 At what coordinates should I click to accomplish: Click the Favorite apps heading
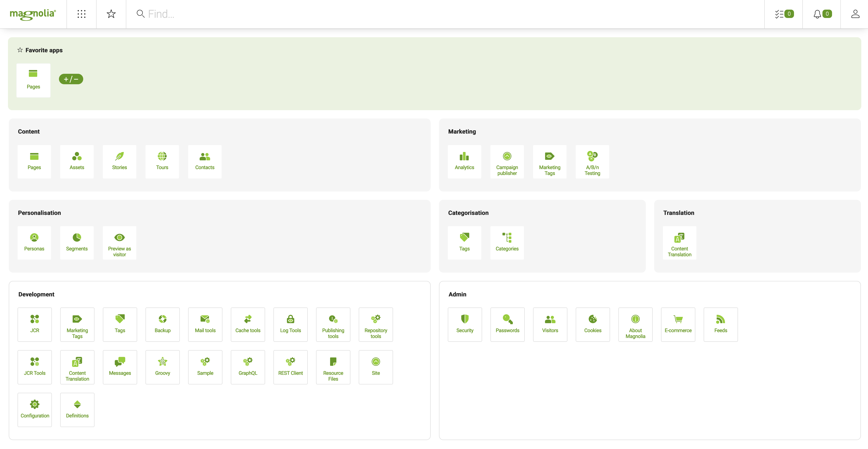44,50
